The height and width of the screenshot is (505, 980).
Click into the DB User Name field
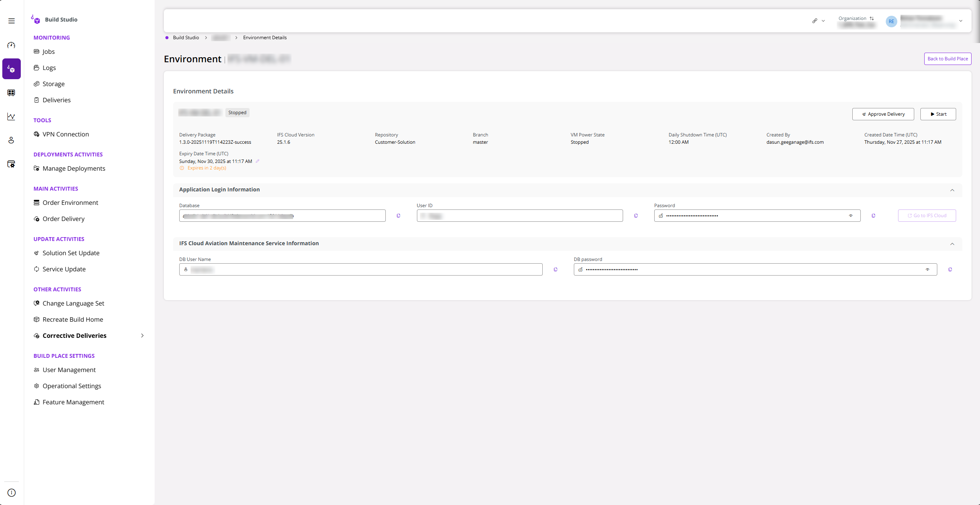[361, 269]
